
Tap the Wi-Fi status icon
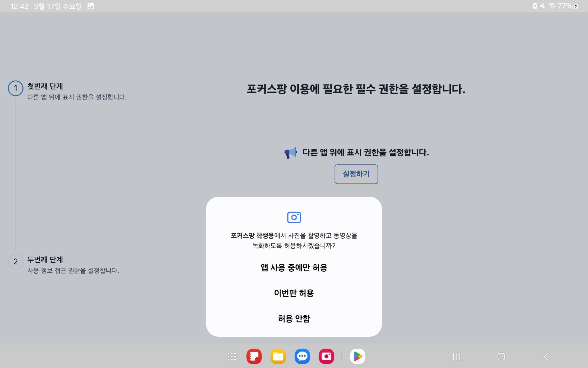pos(552,6)
